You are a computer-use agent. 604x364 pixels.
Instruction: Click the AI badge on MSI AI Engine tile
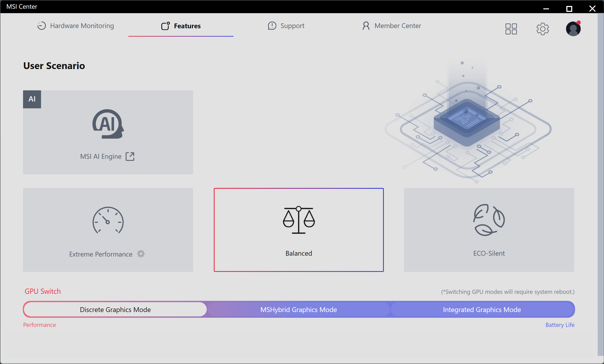(x=32, y=99)
